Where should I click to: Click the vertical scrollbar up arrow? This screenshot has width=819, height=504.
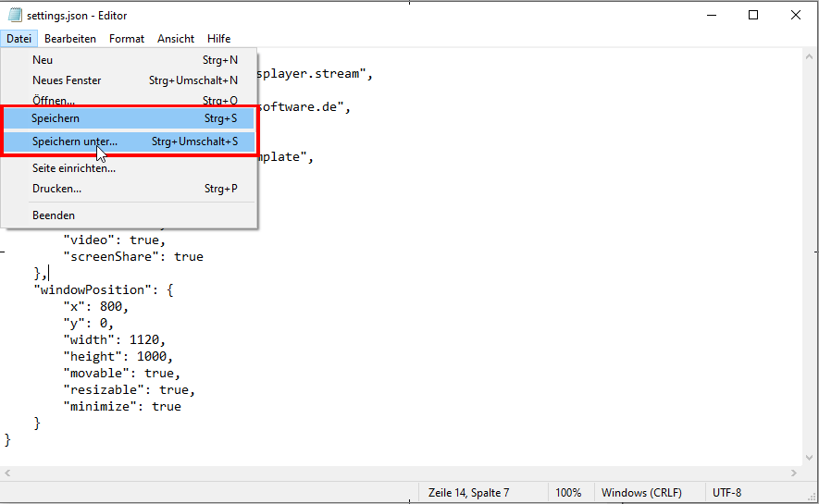810,57
